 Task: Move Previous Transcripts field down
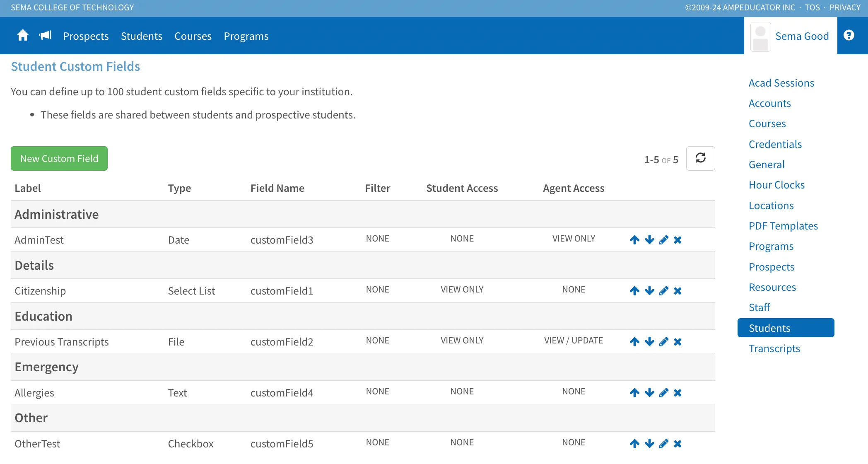coord(649,342)
